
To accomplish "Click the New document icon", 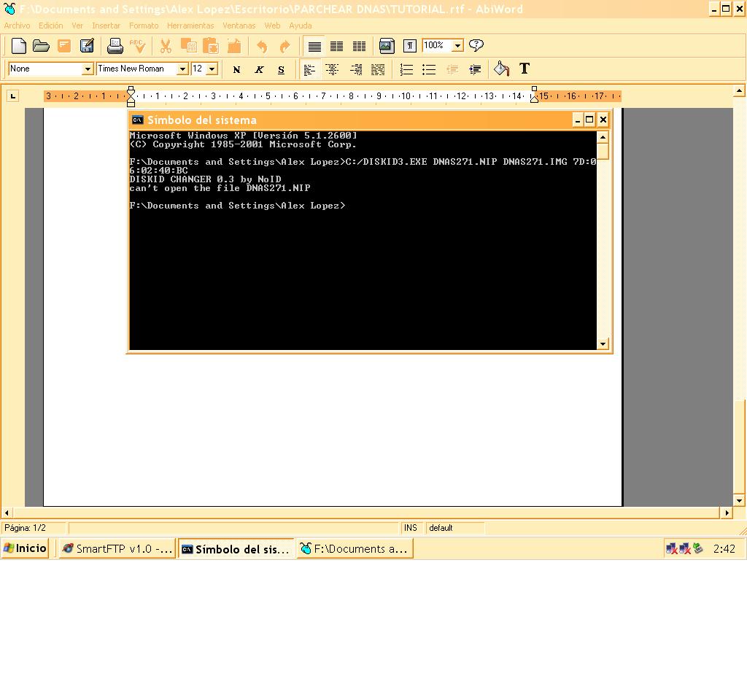I will point(19,46).
